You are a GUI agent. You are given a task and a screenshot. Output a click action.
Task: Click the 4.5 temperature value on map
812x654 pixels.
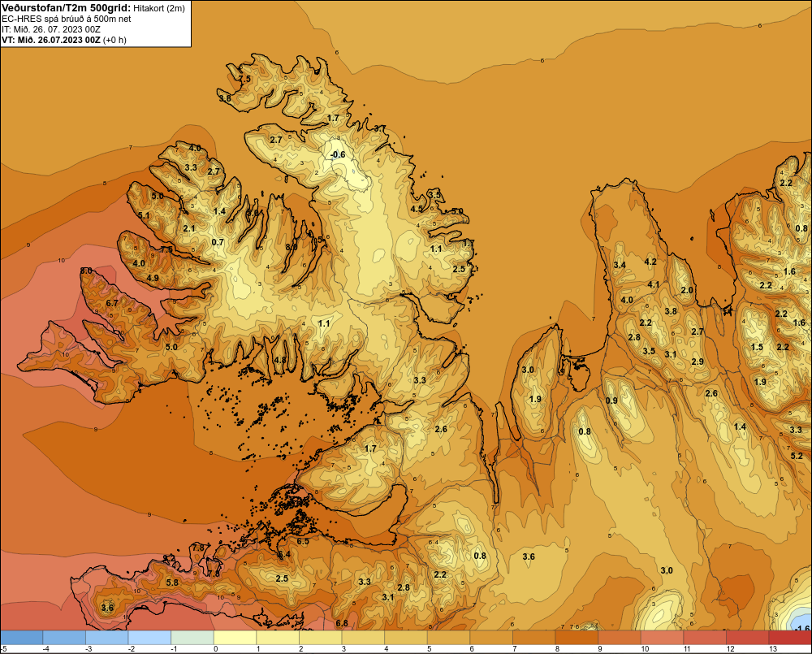click(x=417, y=209)
